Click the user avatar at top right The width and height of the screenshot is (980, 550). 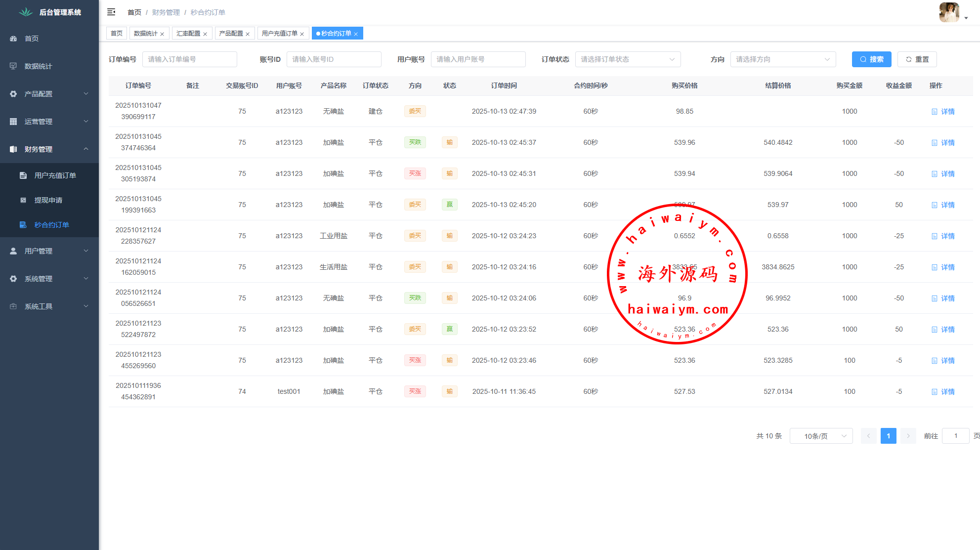(949, 12)
